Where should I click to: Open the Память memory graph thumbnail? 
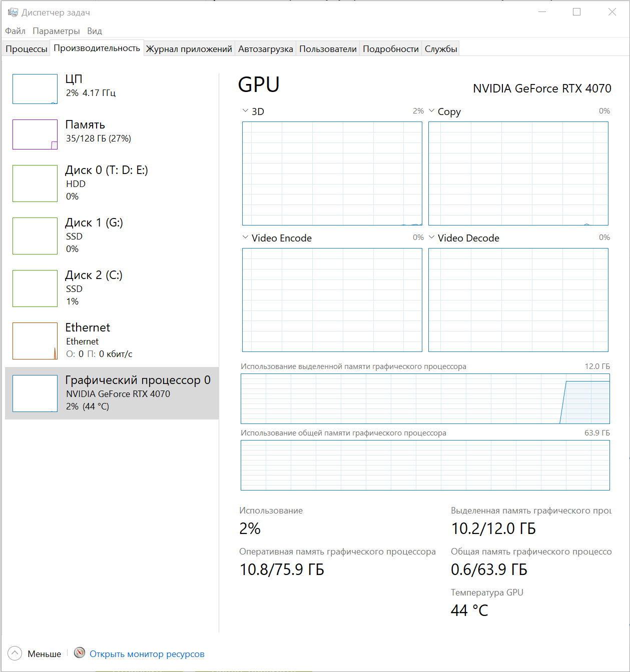pyautogui.click(x=35, y=134)
